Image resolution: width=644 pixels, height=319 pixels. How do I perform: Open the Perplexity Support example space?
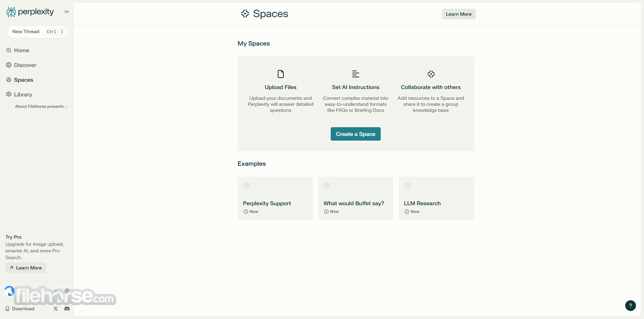pos(275,198)
